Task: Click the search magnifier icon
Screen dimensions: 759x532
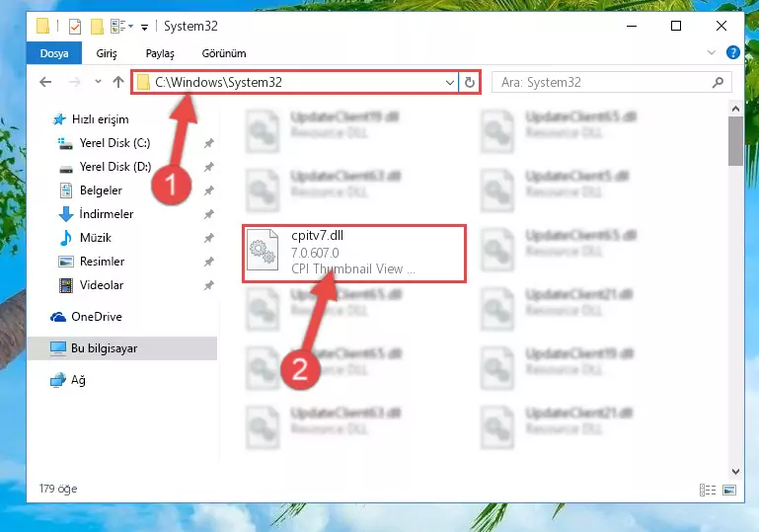Action: [x=719, y=82]
